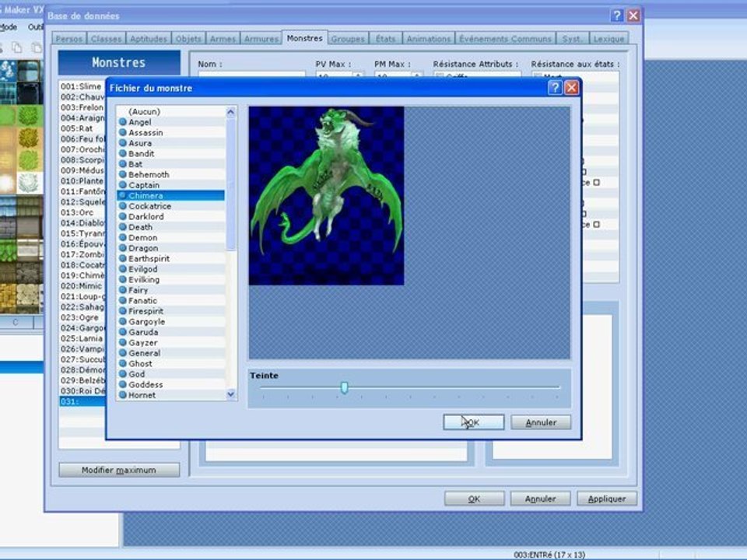Pick the Bandit graphic entry
747x560 pixels.
point(171,153)
